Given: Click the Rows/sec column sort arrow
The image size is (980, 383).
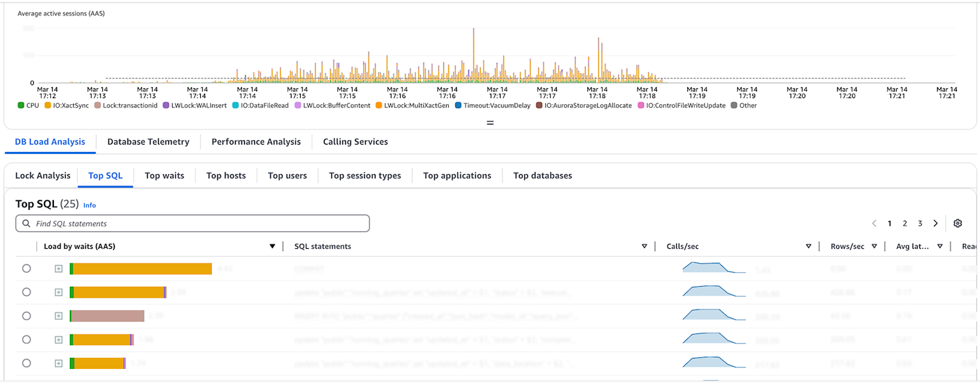Looking at the screenshot, I should pyautogui.click(x=874, y=246).
